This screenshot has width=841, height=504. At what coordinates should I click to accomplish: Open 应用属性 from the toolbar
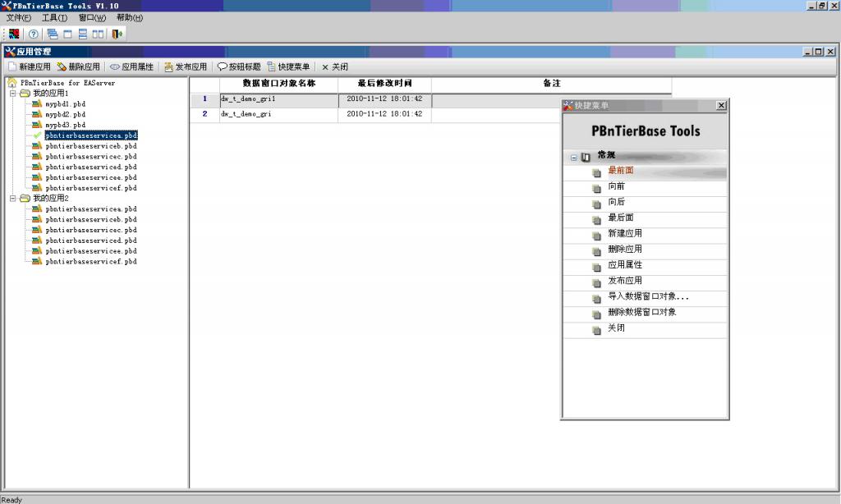coord(132,67)
